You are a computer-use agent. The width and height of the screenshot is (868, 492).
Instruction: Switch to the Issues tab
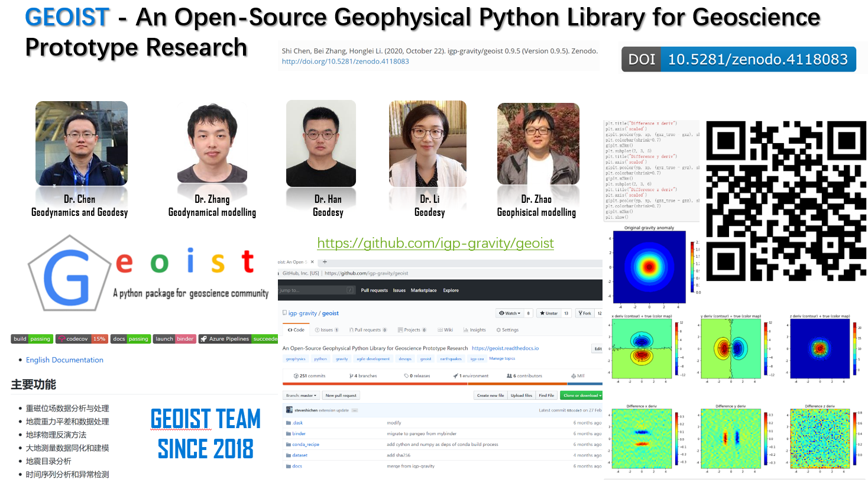[x=326, y=330]
